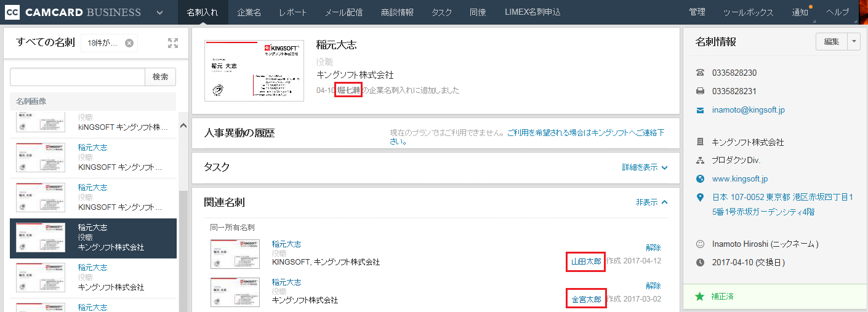
Task: Open the 企業名 tab
Action: (x=249, y=12)
